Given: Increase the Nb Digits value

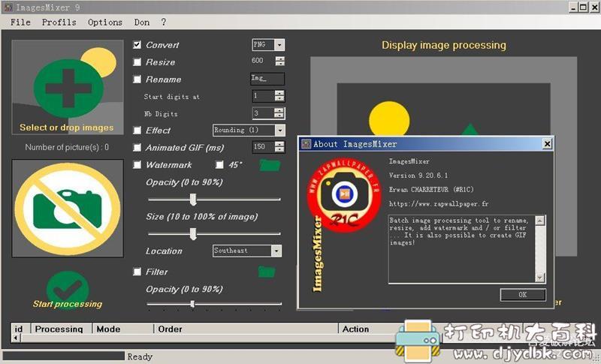Looking at the screenshot, I should 279,110.
